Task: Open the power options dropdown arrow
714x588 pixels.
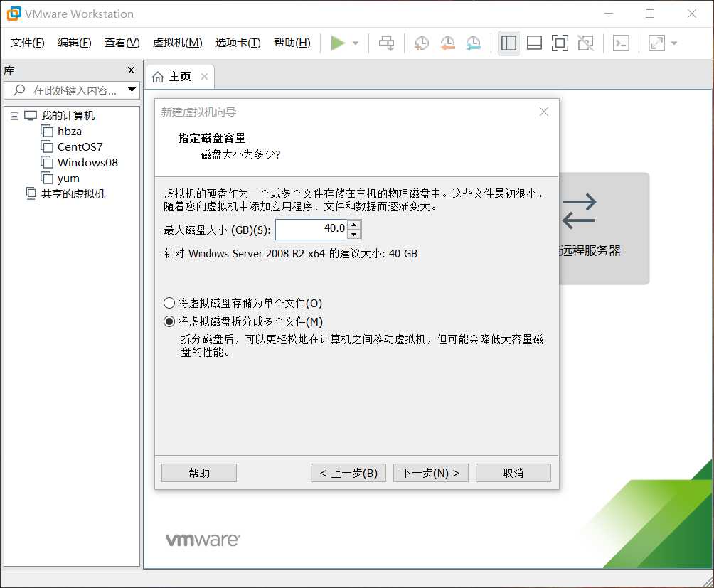Action: (x=356, y=43)
